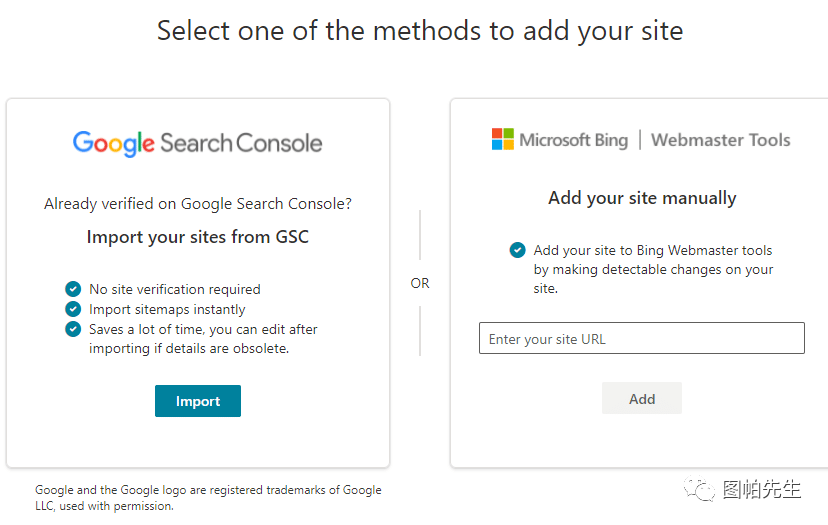Click the Webmaster Tools title text
Viewport: 828px width, 525px height.
click(x=720, y=140)
